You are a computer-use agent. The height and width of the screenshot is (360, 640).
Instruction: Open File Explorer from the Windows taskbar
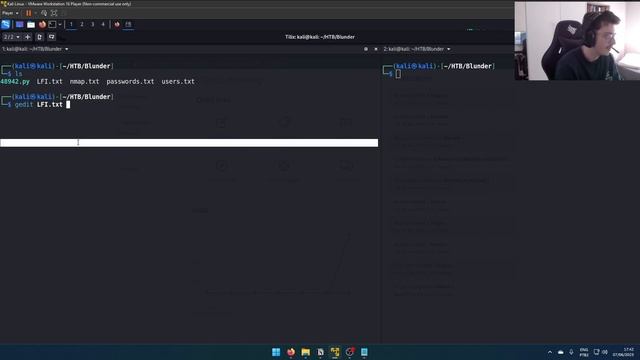(306, 352)
